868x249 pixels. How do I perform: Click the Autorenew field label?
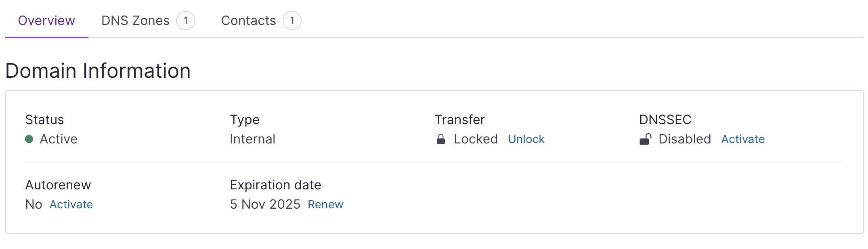[58, 185]
